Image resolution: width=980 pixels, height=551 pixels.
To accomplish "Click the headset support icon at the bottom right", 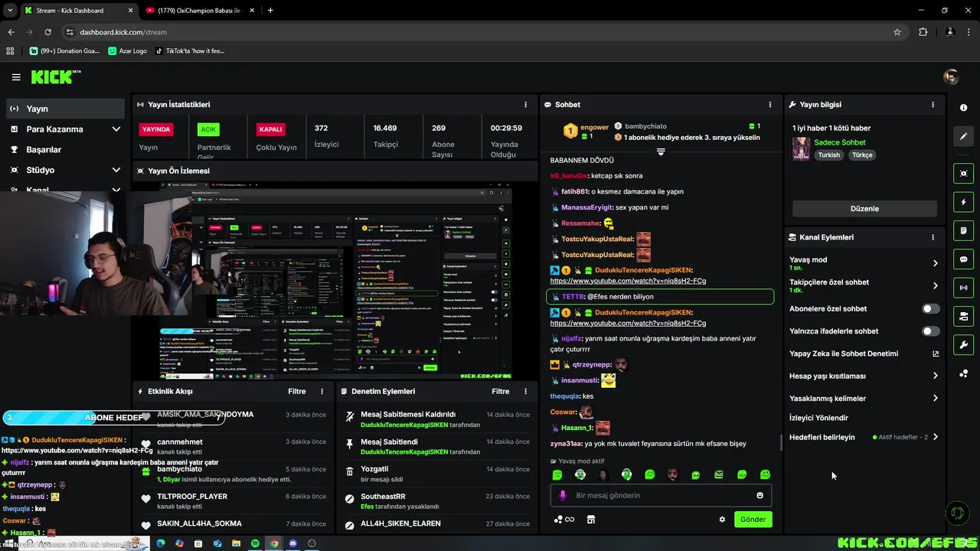I will pyautogui.click(x=956, y=513).
